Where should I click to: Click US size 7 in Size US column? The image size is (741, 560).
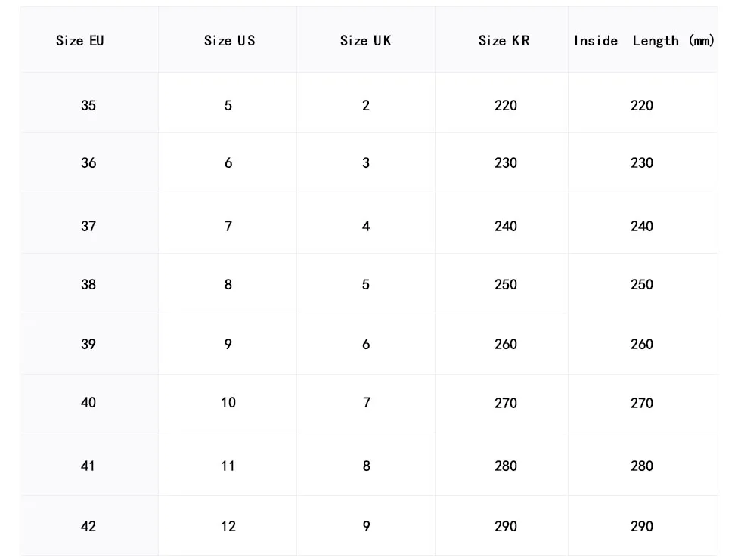coord(228,227)
